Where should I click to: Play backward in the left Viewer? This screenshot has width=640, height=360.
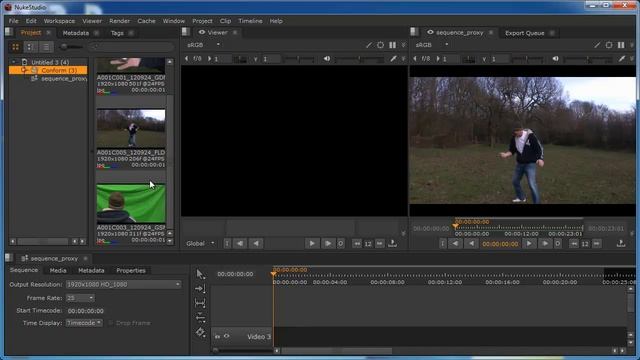(x=256, y=243)
